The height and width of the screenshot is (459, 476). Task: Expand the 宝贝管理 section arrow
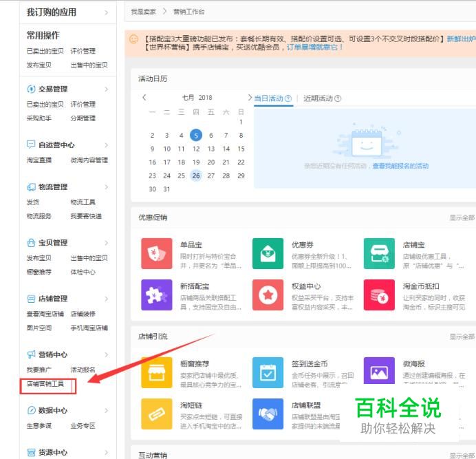pyautogui.click(x=106, y=243)
